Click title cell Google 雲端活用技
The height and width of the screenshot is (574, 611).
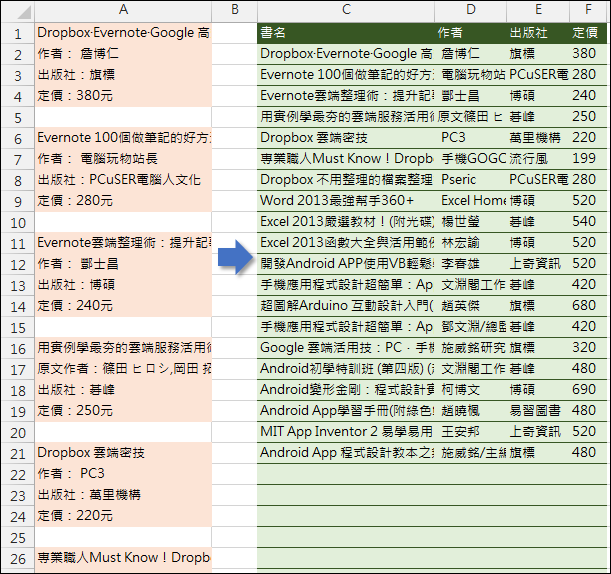click(346, 348)
